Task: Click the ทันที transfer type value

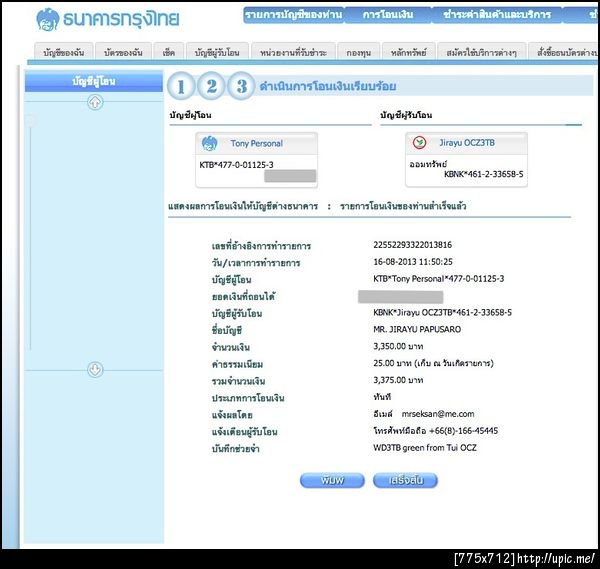Action: pos(382,397)
